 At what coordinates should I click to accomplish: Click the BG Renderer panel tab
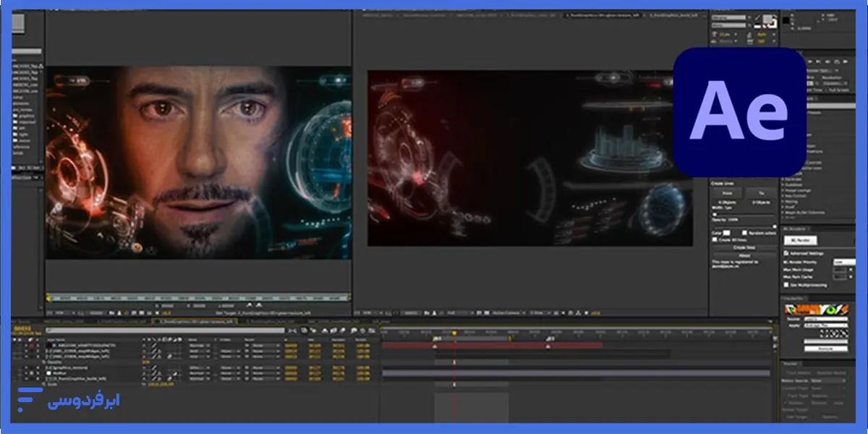click(795, 229)
